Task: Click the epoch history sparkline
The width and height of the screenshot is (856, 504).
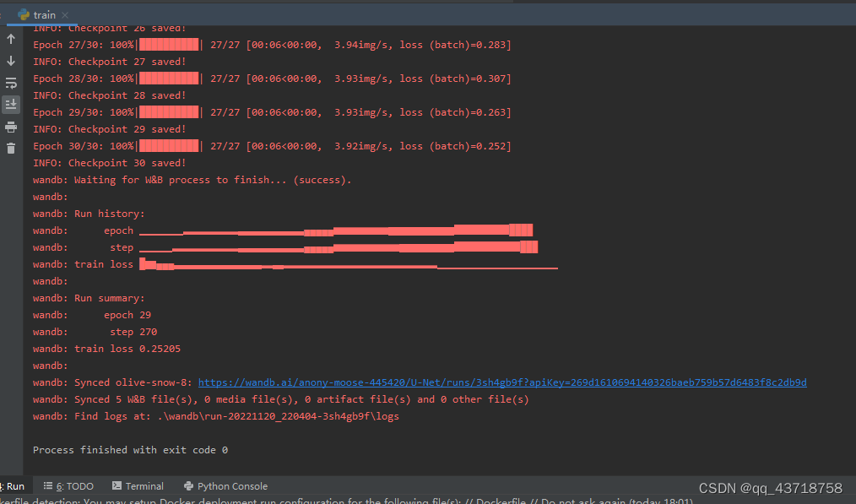Action: point(336,230)
